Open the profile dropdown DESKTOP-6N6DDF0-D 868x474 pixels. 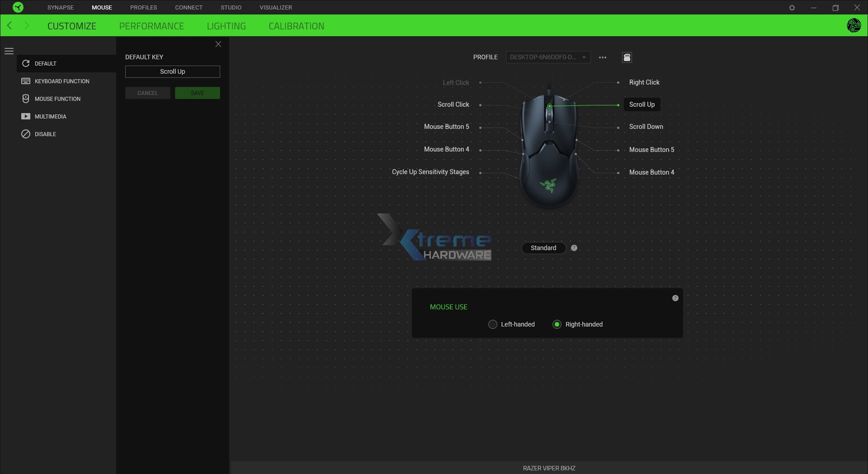tap(547, 57)
